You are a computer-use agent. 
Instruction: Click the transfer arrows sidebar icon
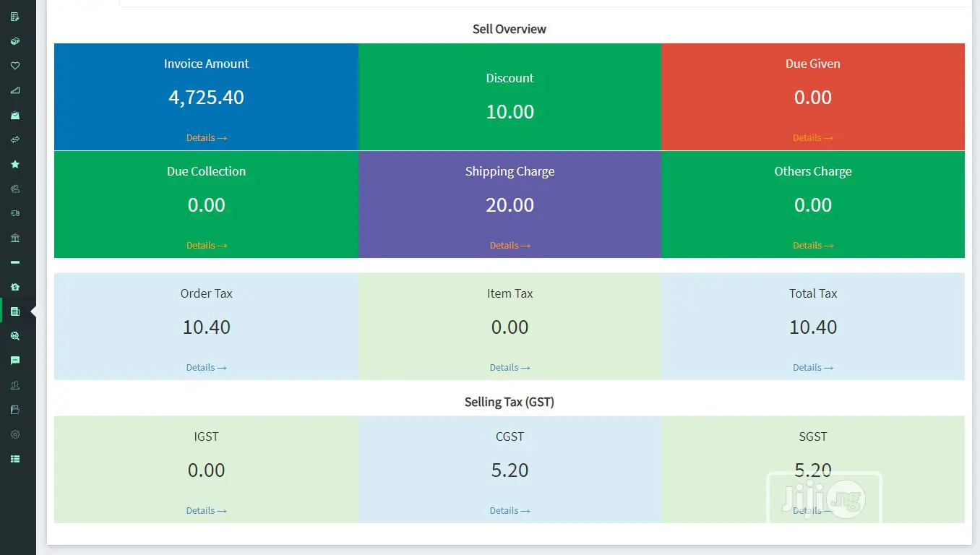tap(15, 139)
